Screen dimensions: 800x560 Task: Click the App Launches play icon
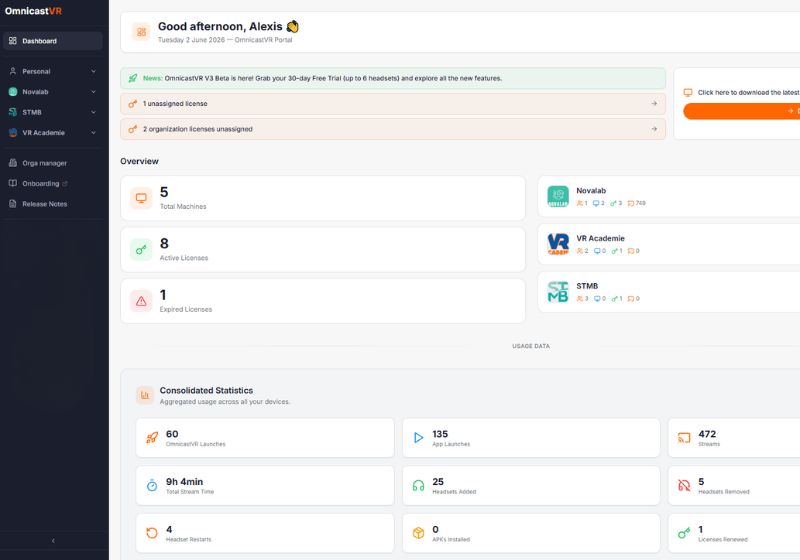click(418, 438)
